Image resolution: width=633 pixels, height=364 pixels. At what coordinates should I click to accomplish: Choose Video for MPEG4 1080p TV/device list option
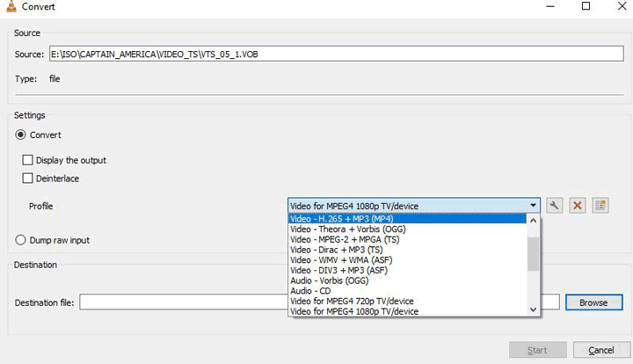[x=407, y=311]
